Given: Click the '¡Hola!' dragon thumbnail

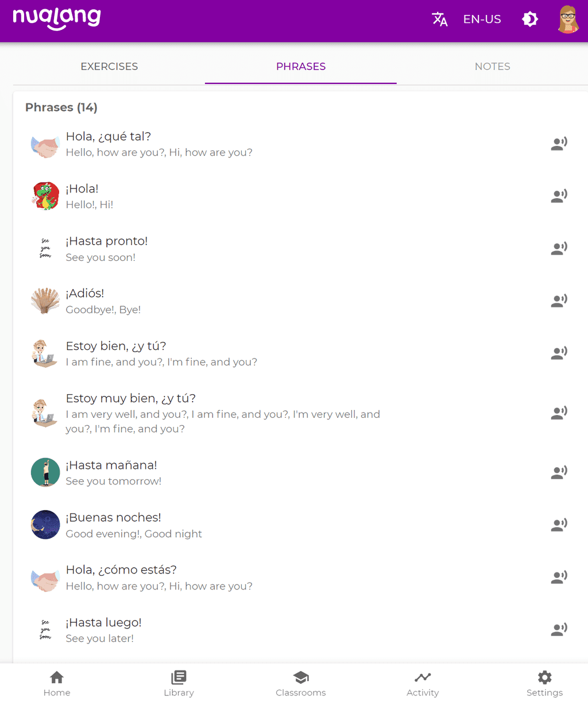Looking at the screenshot, I should coord(45,196).
